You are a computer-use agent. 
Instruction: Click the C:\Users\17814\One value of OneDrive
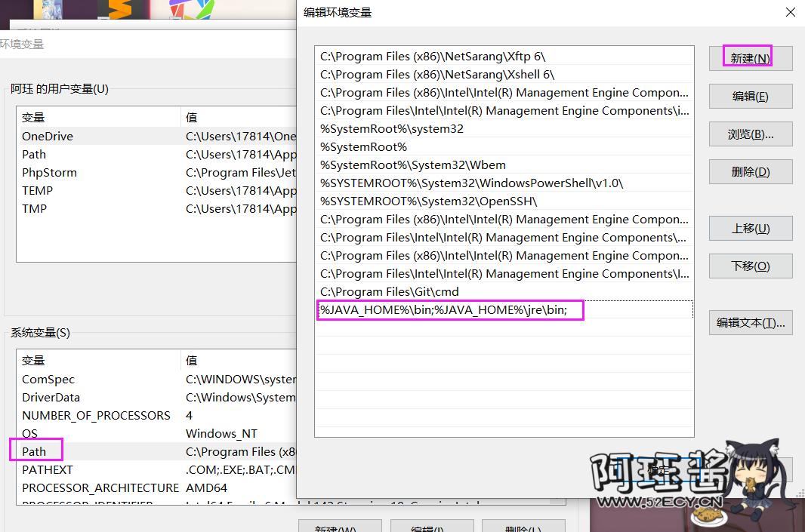click(241, 136)
